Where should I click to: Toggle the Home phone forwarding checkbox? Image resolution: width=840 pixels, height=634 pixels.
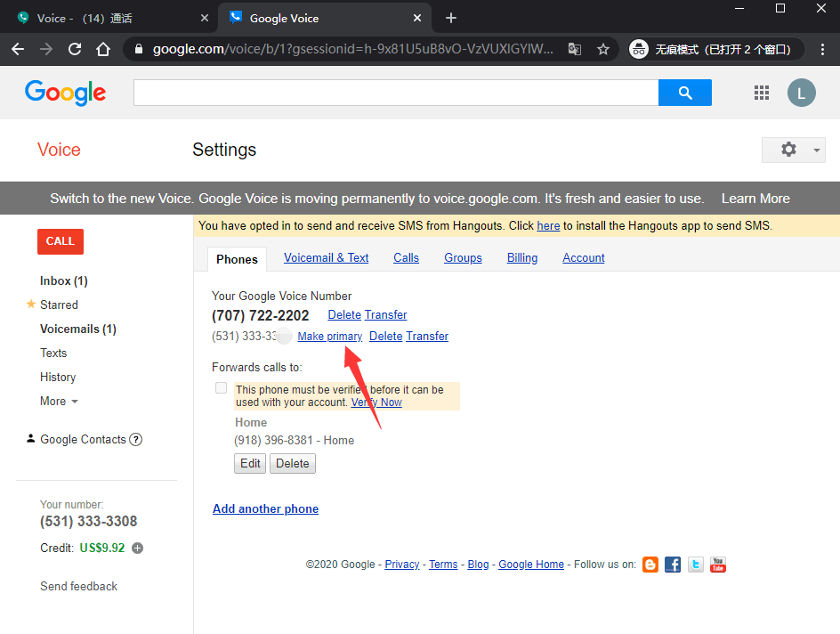(221, 388)
